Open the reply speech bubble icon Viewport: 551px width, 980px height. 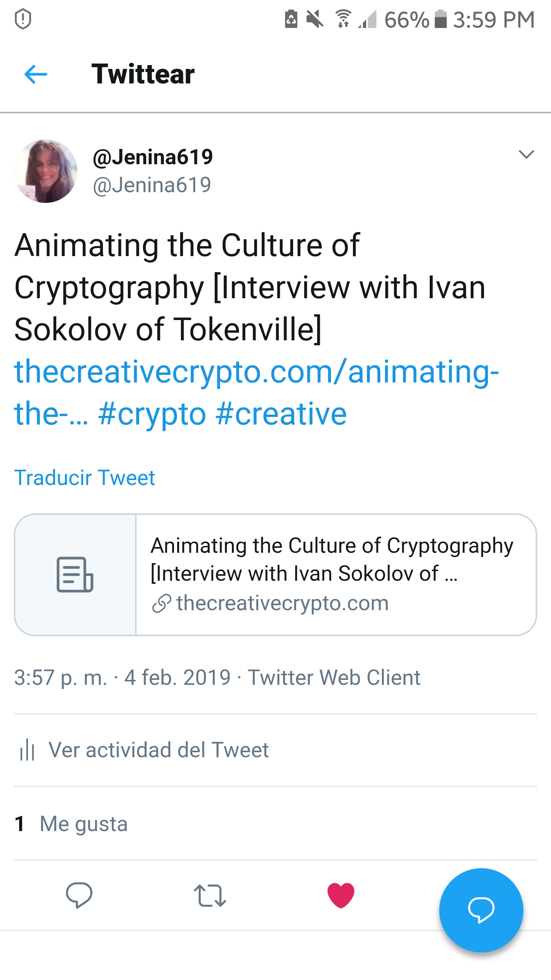(x=79, y=895)
